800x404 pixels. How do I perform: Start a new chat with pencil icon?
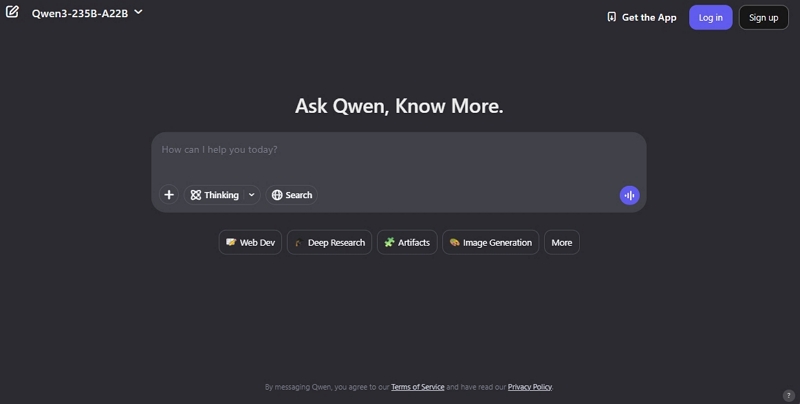click(x=12, y=12)
